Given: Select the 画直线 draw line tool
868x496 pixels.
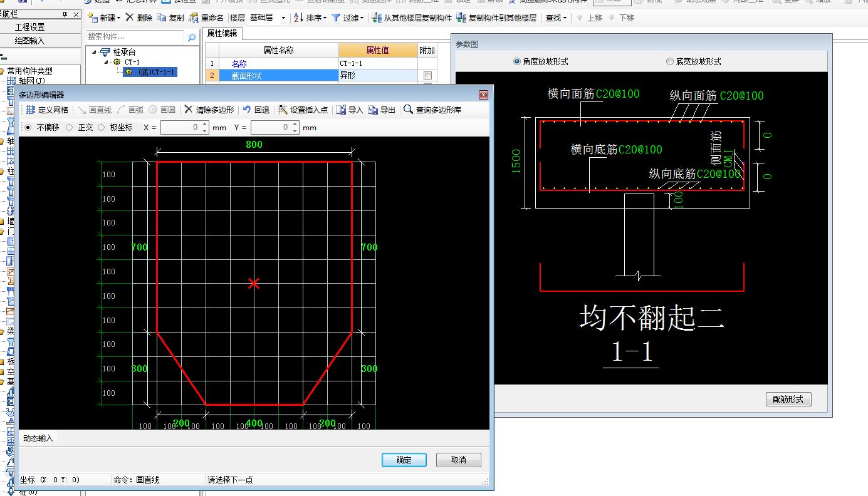Looking at the screenshot, I should (x=95, y=110).
